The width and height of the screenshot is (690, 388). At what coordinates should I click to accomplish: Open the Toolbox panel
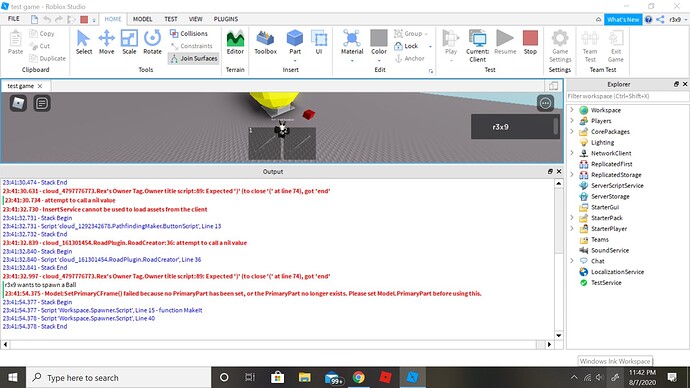click(265, 42)
